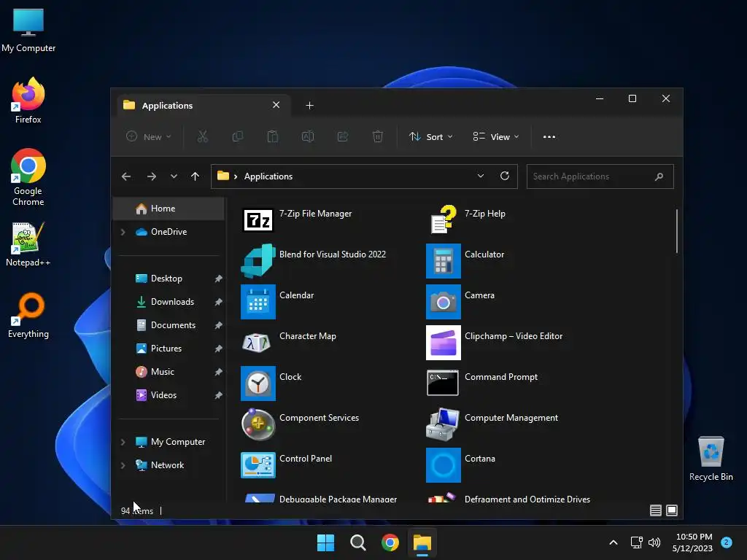The image size is (747, 560).
Task: Select the Computer Management icon
Action: click(x=443, y=424)
